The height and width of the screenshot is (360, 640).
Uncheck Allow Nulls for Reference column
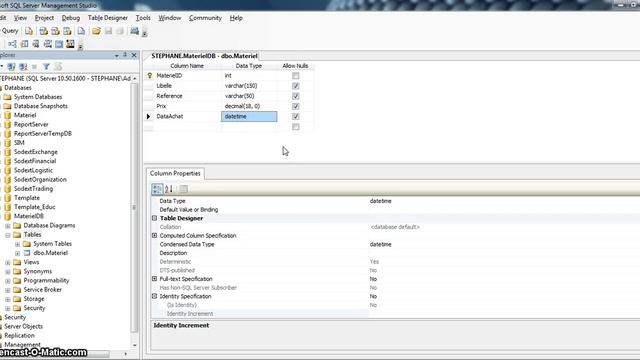click(296, 96)
